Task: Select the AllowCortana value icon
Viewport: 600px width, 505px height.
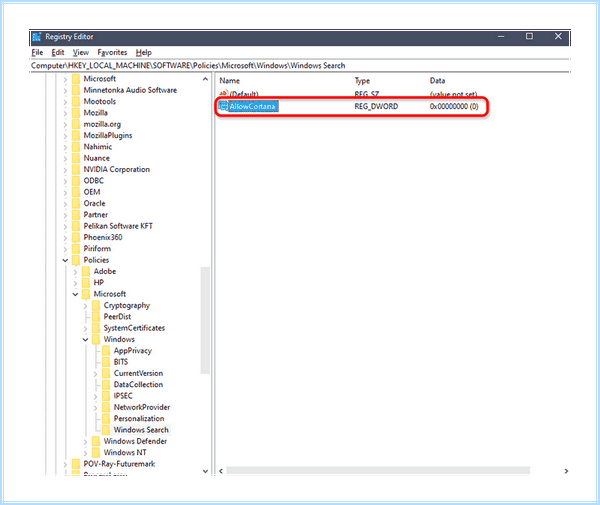Action: click(x=223, y=106)
